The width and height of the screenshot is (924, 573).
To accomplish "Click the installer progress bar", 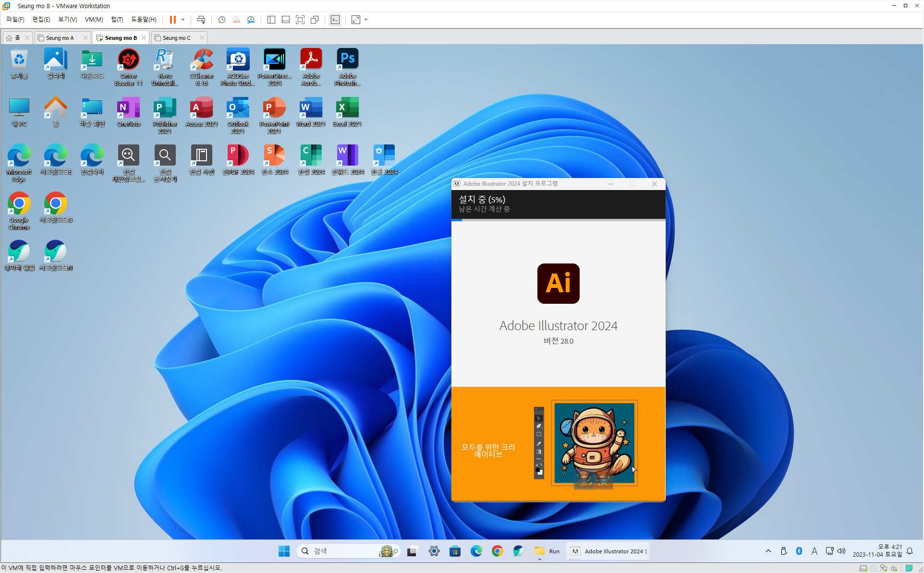I will pyautogui.click(x=558, y=220).
